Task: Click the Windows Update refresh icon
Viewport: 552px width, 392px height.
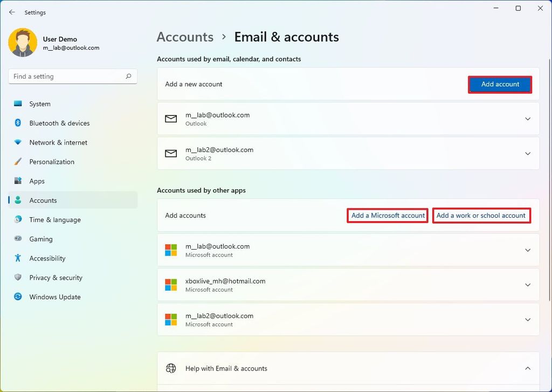Action: click(18, 297)
